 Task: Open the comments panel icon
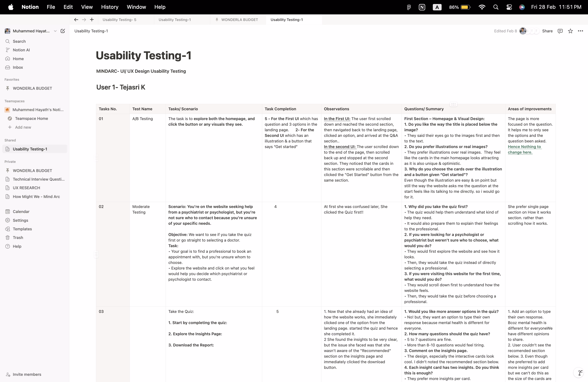pos(560,31)
